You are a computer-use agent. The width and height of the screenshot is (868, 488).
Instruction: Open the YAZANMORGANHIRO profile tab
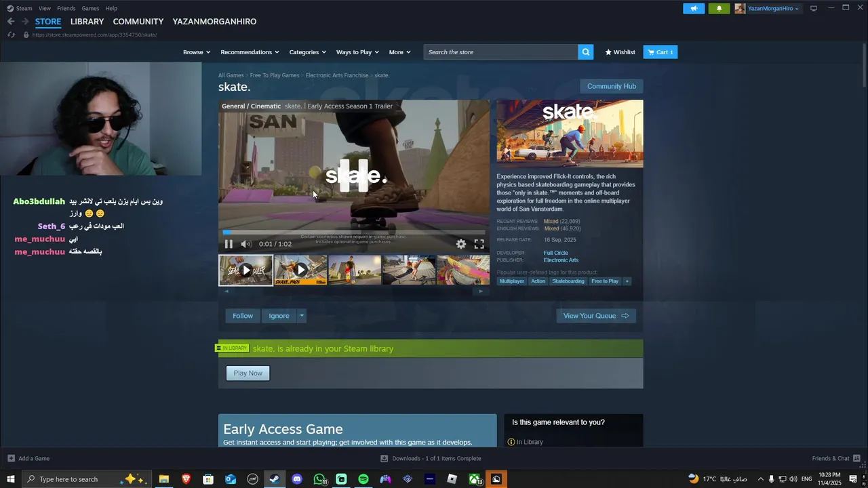pos(214,22)
